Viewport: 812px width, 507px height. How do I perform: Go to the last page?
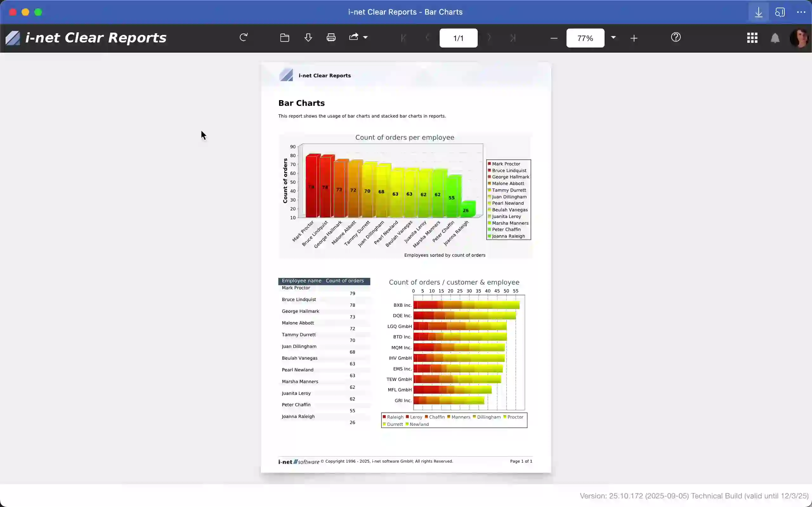(513, 38)
